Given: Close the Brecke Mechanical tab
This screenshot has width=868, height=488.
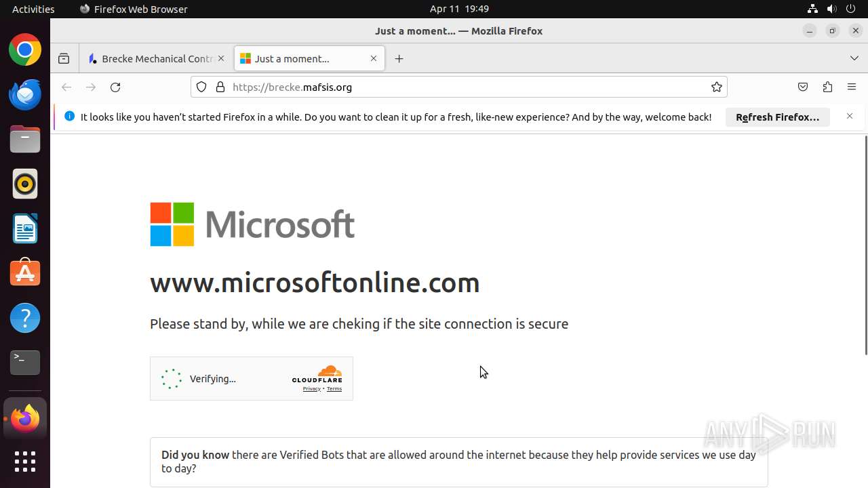Looking at the screenshot, I should (221, 59).
